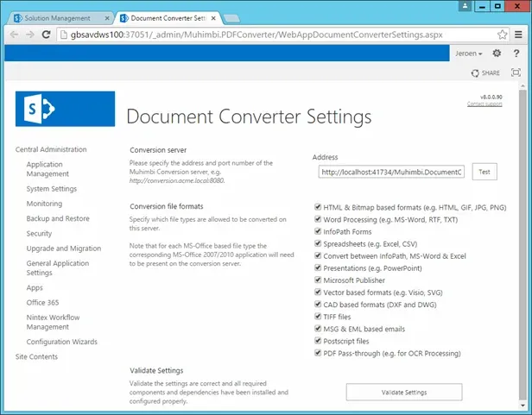
Task: Bookmark page with star icon
Action: pos(503,35)
